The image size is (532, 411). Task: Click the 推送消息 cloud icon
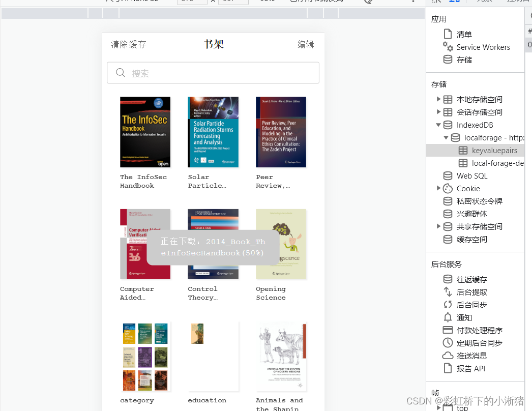coord(448,356)
